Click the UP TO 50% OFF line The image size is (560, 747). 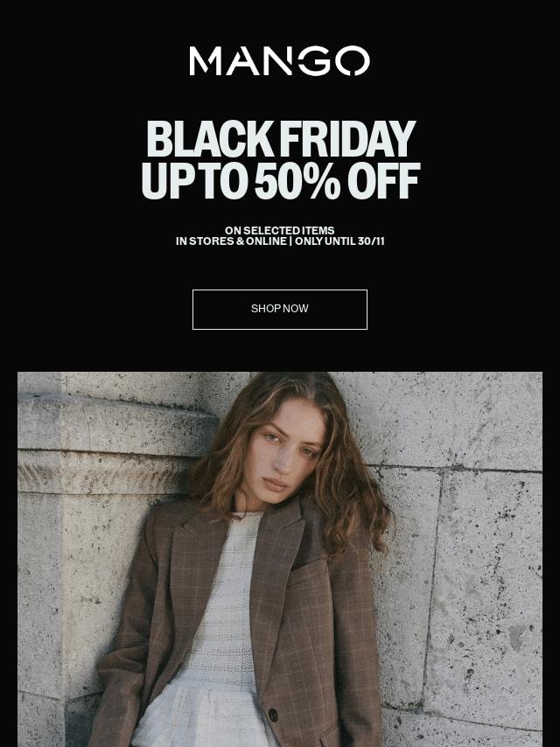tap(281, 180)
